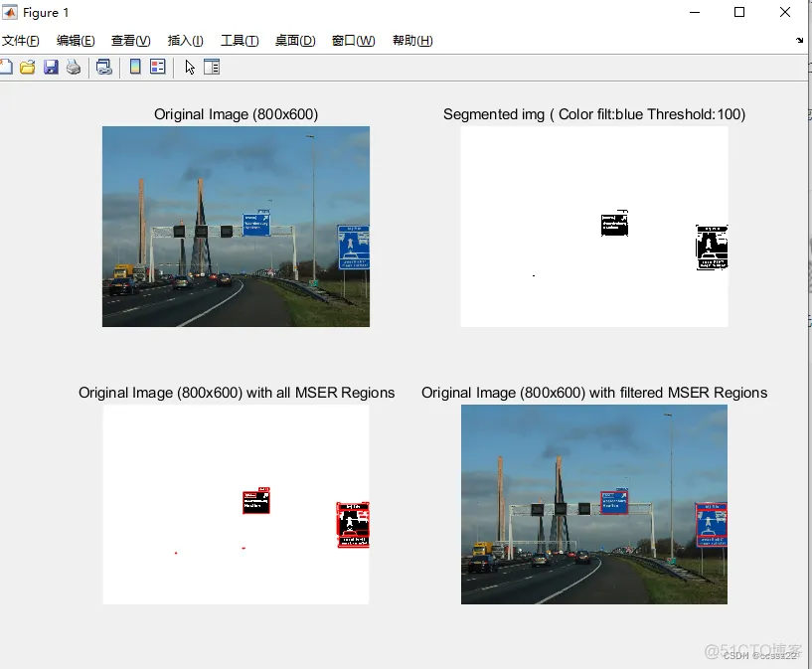Select the Edit Plot arrow tool
The height and width of the screenshot is (669, 812).
click(x=190, y=67)
